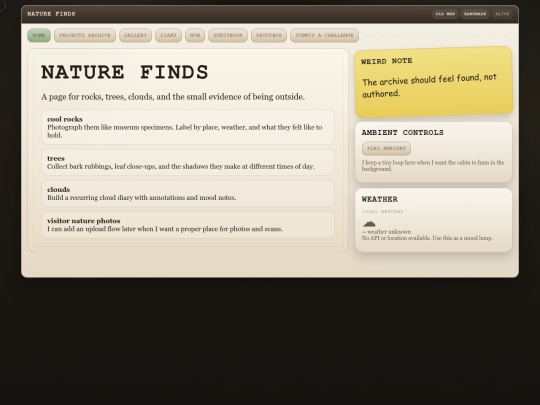540x405 pixels.
Task: Select the 'trees' card heading
Action: [x=56, y=158]
